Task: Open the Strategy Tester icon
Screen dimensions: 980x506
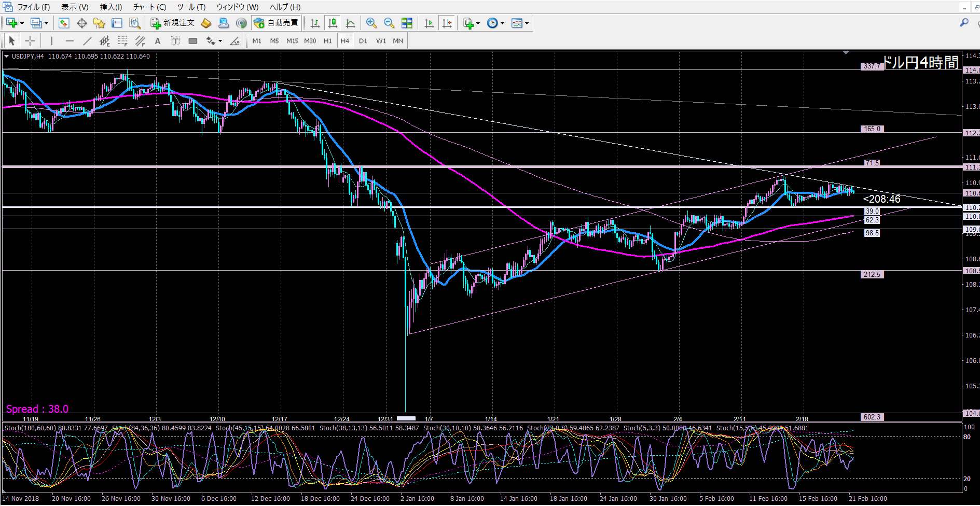Action: 134,23
